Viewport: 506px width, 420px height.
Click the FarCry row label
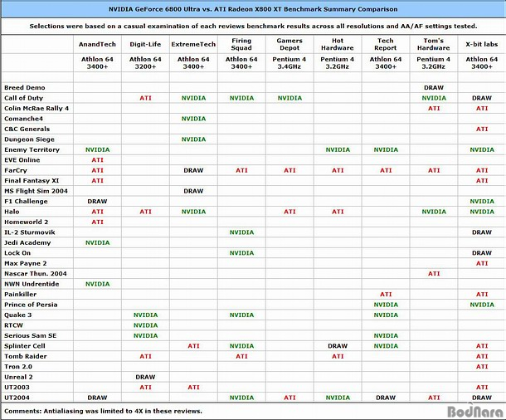(x=16, y=170)
